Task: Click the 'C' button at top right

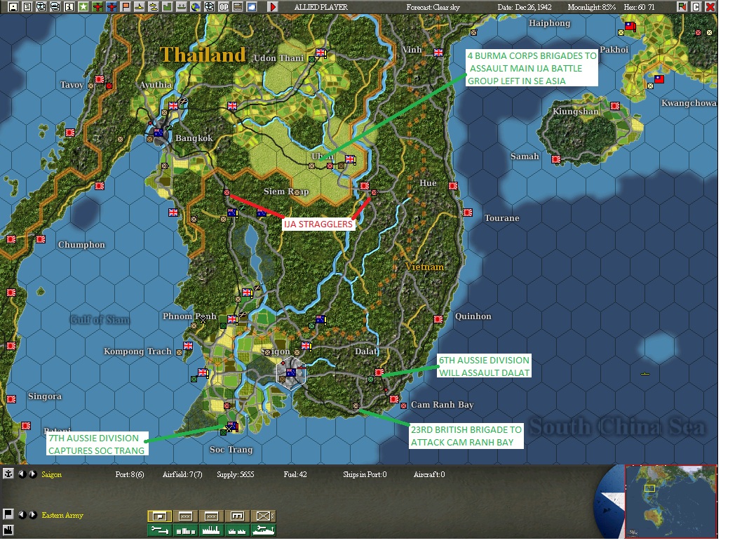Action: tap(696, 7)
